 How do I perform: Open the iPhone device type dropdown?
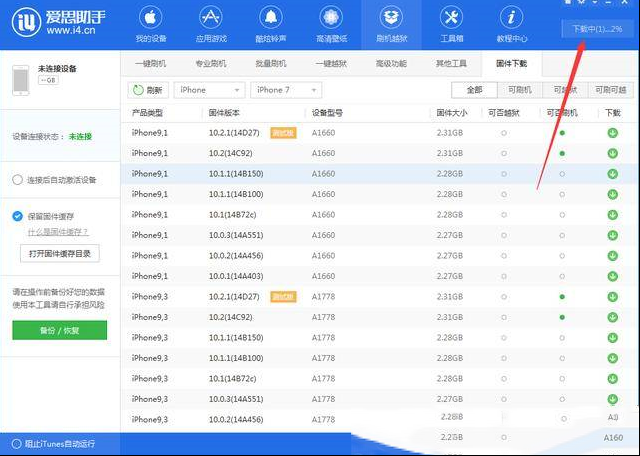coord(209,90)
